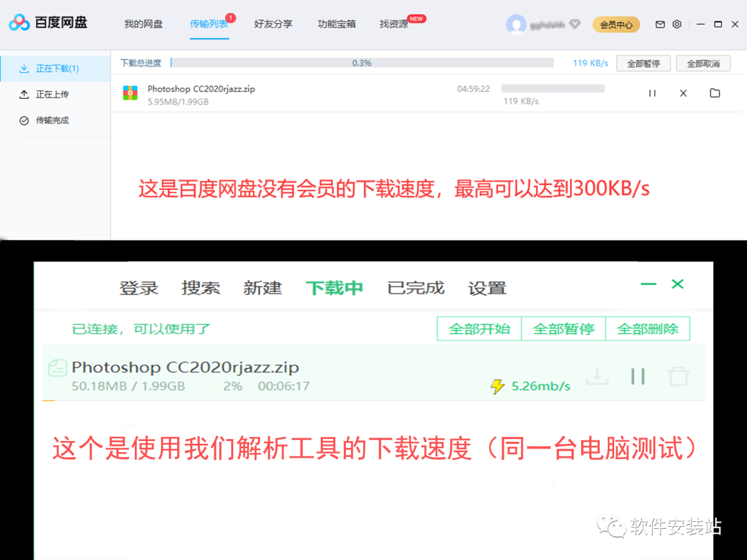
Task: Click the 119 KB/s total speed text
Action: [x=590, y=63]
